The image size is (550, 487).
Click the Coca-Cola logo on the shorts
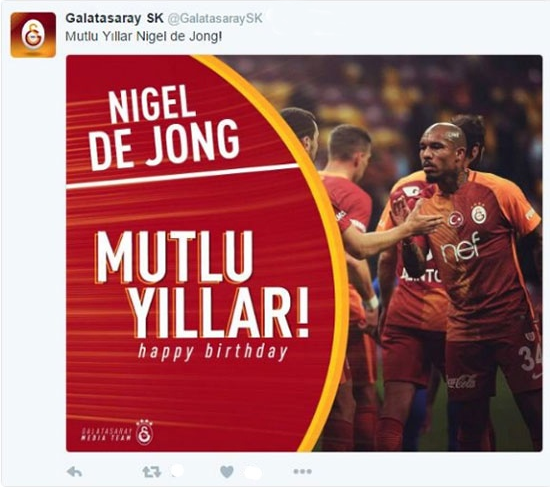pos(463,382)
